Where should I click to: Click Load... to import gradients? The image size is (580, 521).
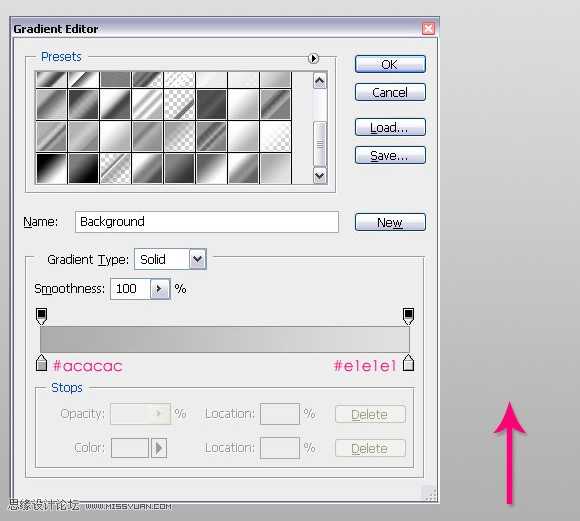pos(390,127)
